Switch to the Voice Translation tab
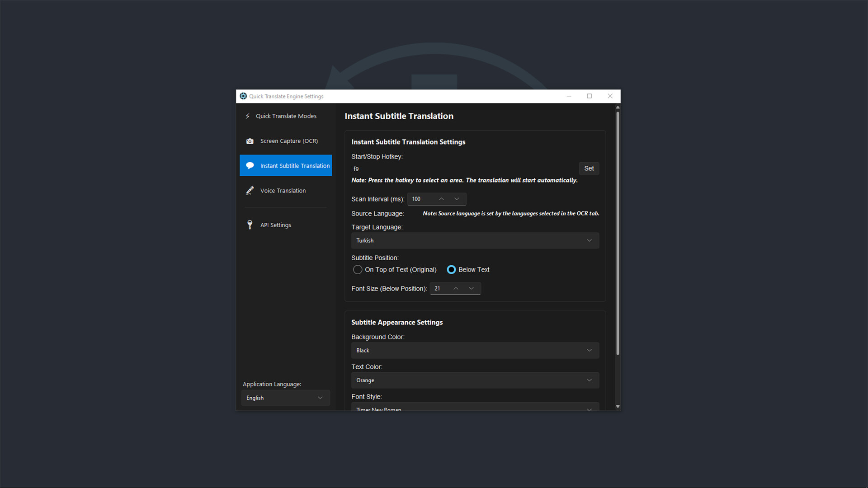The width and height of the screenshot is (868, 488). click(283, 190)
